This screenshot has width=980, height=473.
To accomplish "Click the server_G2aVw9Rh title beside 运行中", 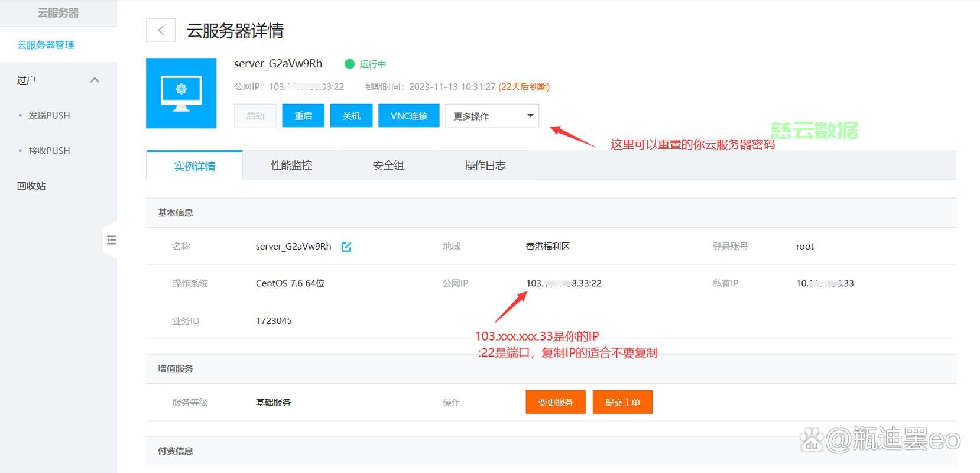I will (x=278, y=64).
